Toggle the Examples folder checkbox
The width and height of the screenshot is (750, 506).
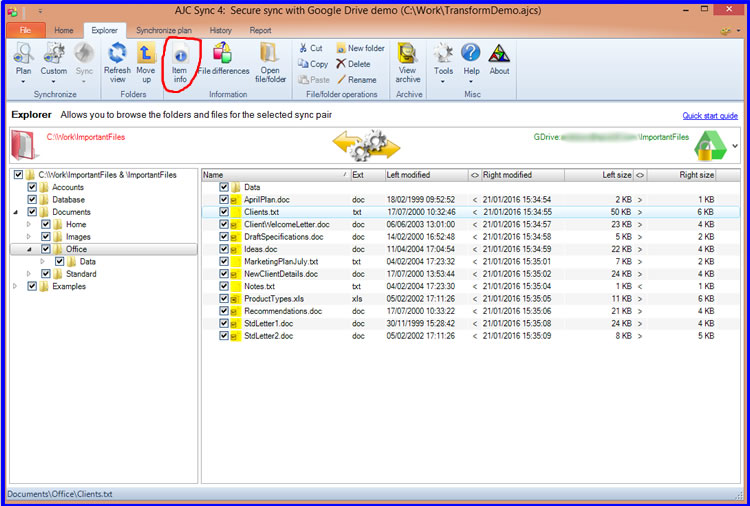click(32, 286)
